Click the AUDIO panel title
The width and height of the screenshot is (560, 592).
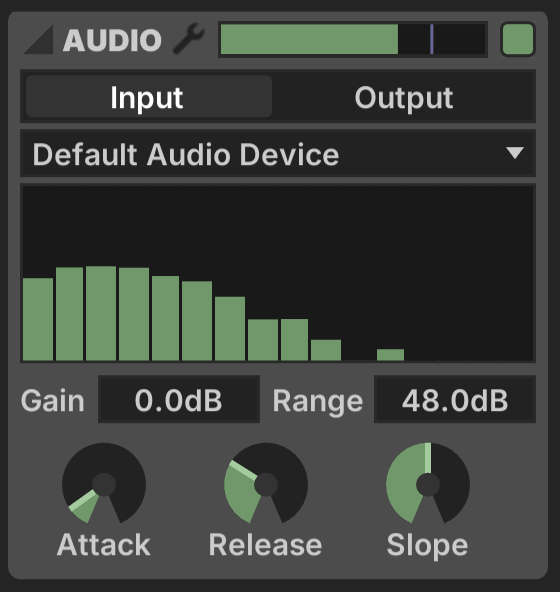[112, 40]
